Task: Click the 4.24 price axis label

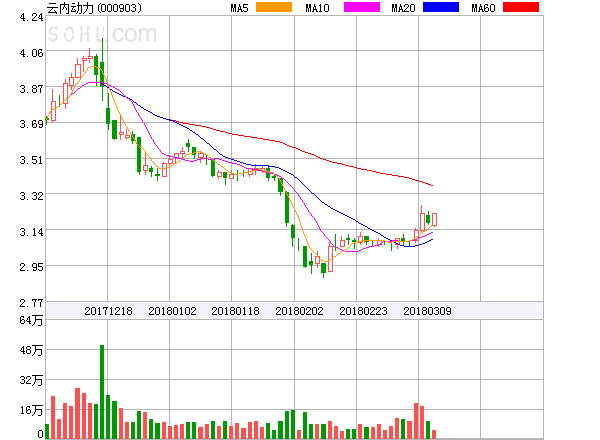Action: [x=31, y=17]
